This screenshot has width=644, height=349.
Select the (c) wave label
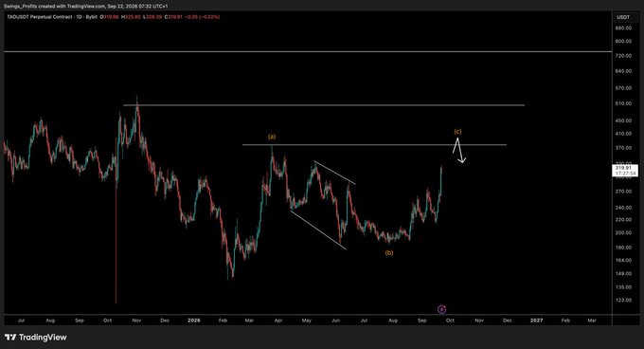(457, 132)
